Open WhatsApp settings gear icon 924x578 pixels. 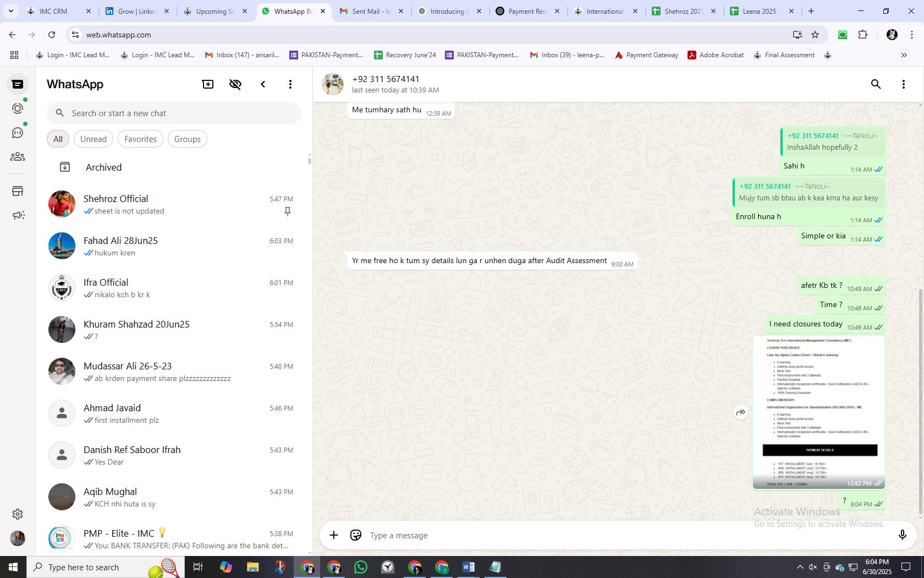pos(18,514)
